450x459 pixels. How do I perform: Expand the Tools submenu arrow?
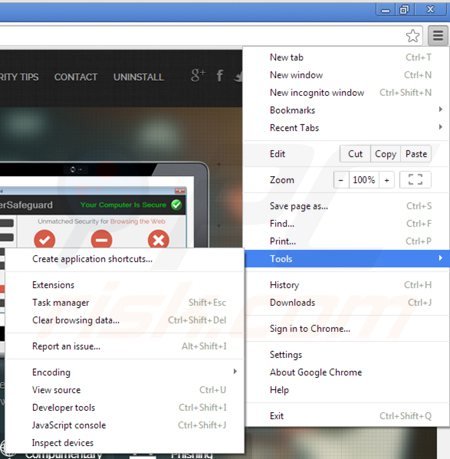pyautogui.click(x=440, y=258)
